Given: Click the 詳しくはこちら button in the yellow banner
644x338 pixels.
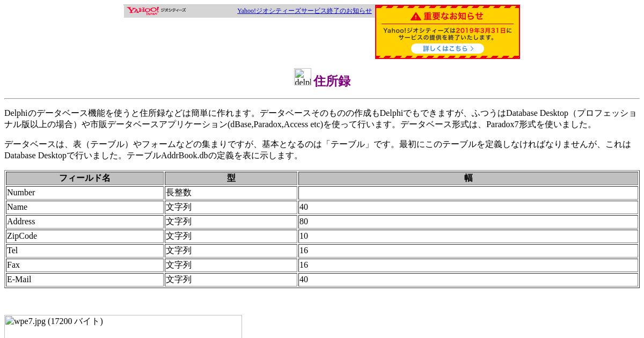Looking at the screenshot, I should point(448,48).
